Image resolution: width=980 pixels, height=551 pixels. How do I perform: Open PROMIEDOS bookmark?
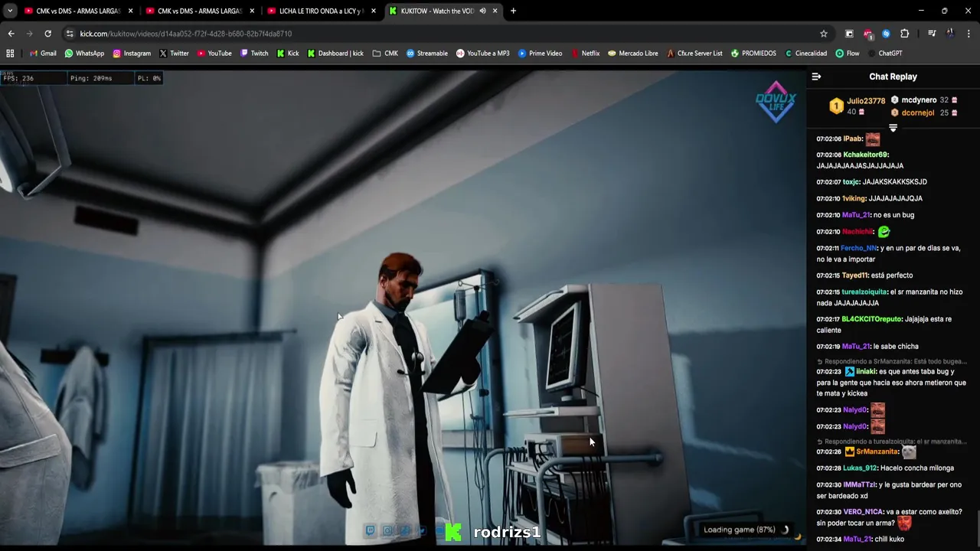click(x=753, y=54)
